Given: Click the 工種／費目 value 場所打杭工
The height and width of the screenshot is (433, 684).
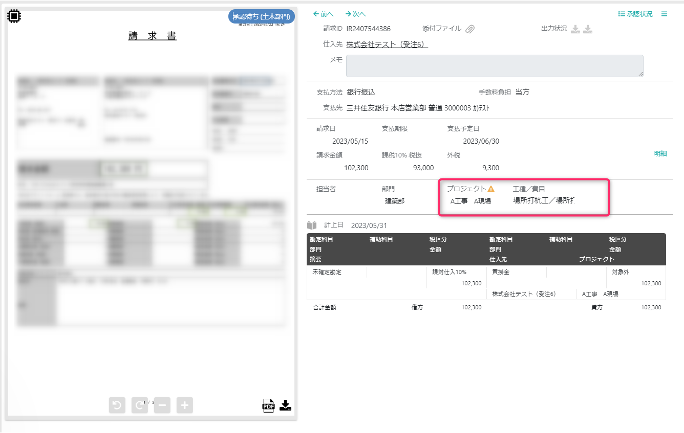Looking at the screenshot, I should pyautogui.click(x=544, y=201).
